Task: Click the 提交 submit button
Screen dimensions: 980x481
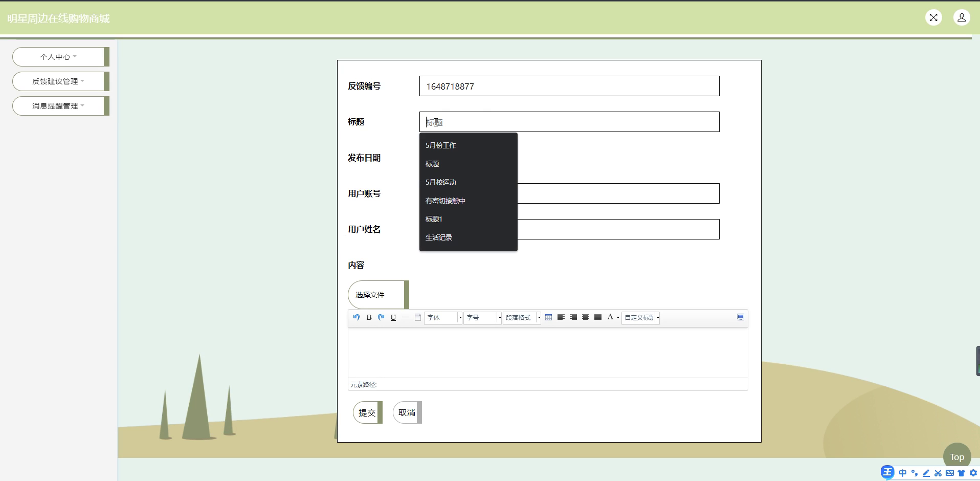Action: point(367,412)
